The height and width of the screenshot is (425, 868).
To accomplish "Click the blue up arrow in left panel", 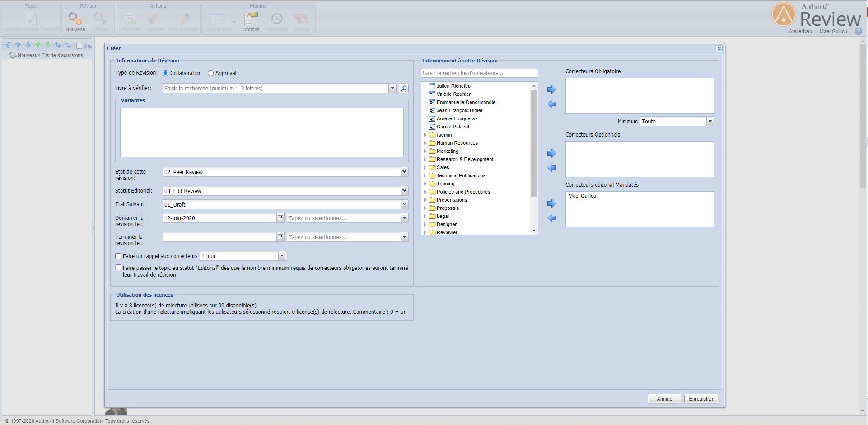I will coord(18,45).
